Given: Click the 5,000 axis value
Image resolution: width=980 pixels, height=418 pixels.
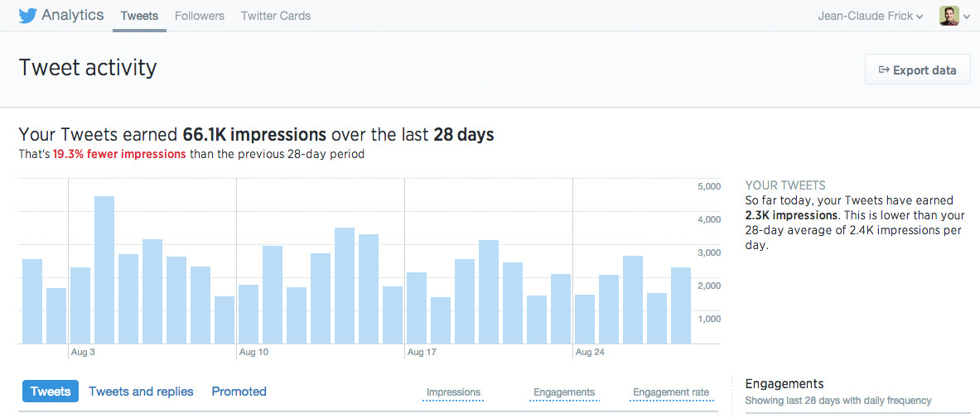Looking at the screenshot, I should 708,186.
